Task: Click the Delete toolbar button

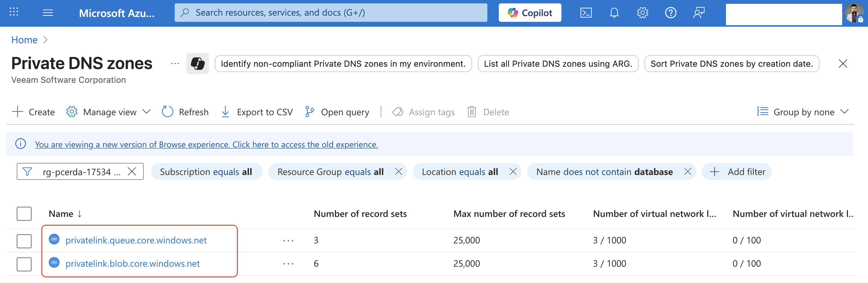Action: coord(488,112)
